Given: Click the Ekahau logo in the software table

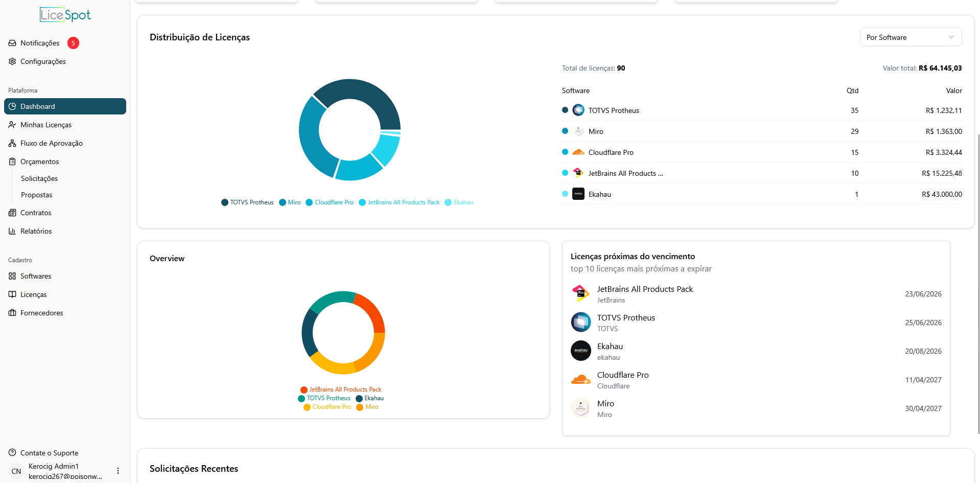Looking at the screenshot, I should point(578,194).
